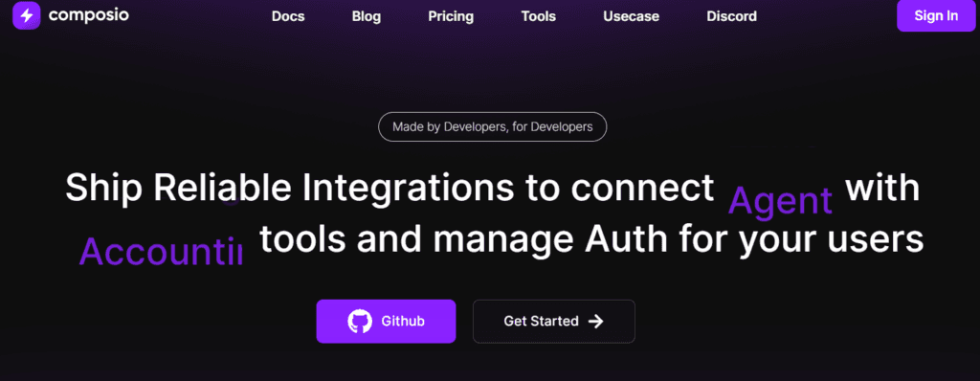This screenshot has width=980, height=381.
Task: Click the composio brand name text
Action: pos(88,15)
